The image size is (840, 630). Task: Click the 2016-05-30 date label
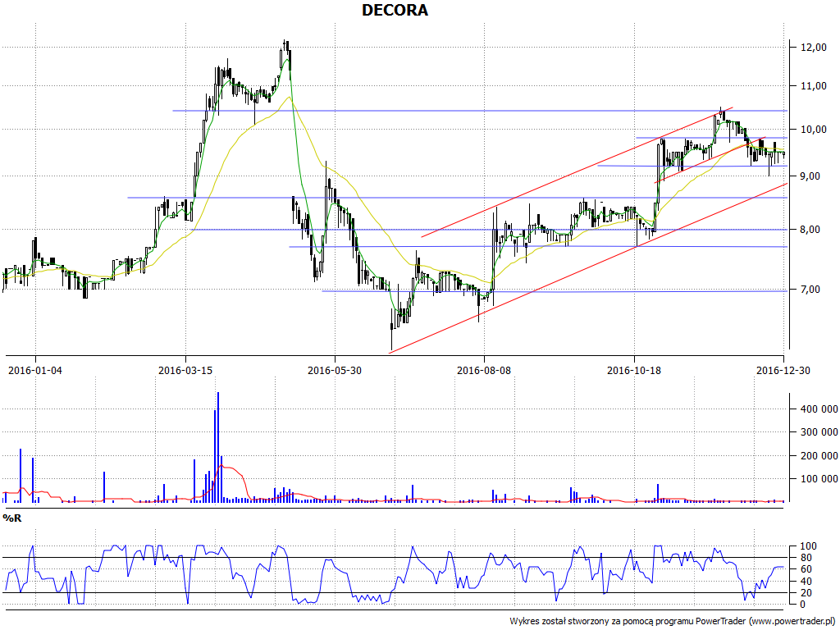(x=335, y=370)
